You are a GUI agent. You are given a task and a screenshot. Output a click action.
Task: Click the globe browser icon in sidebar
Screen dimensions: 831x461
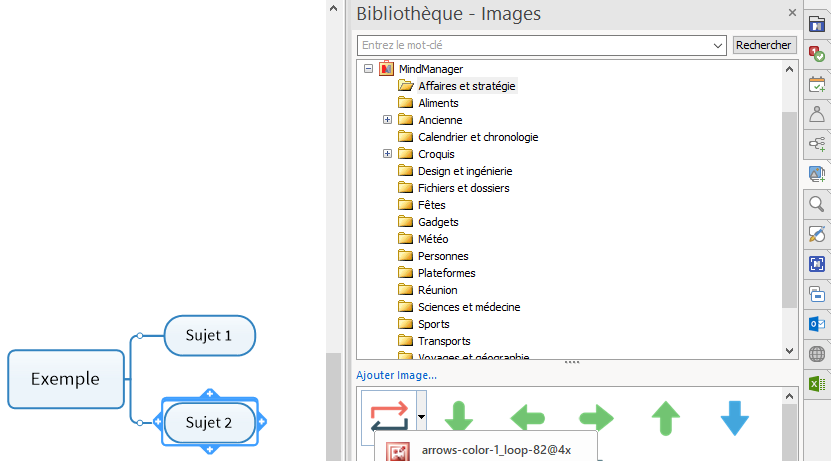[817, 354]
